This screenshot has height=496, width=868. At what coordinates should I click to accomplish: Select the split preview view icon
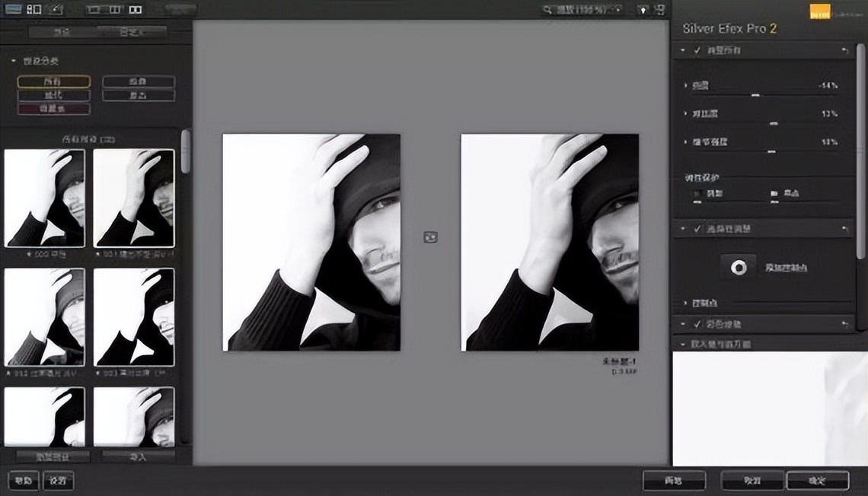115,10
